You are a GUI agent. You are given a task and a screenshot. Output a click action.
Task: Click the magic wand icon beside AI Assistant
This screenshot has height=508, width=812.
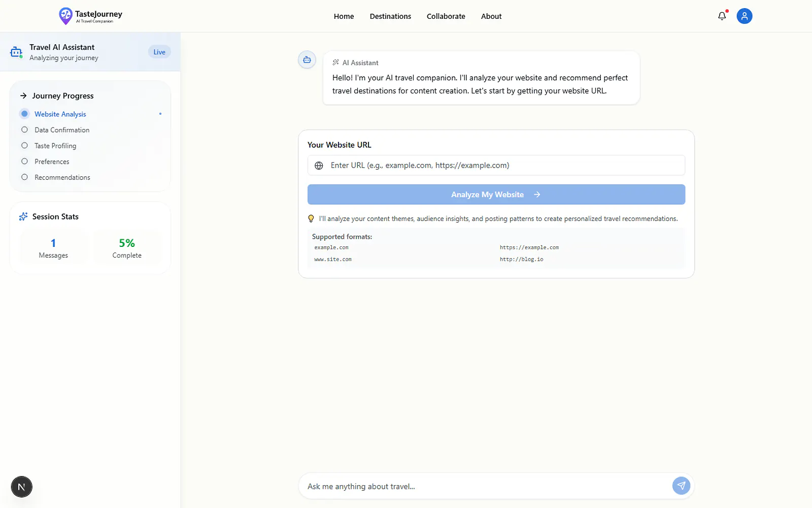[335, 62]
